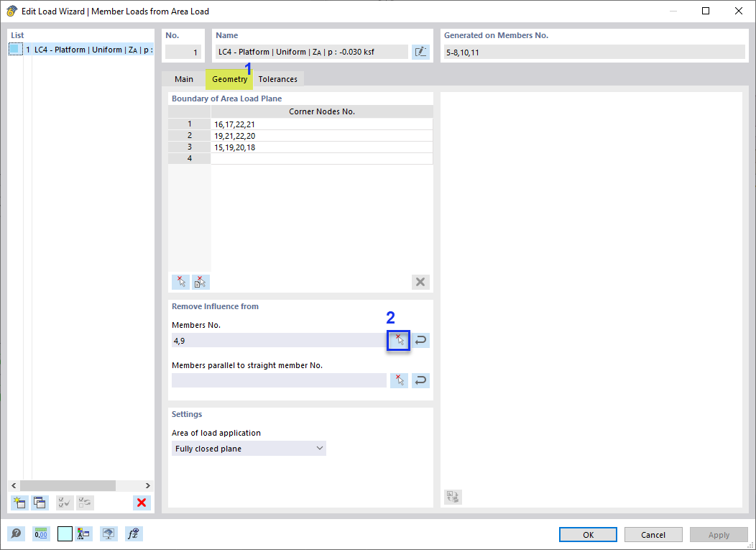This screenshot has width=756, height=550.
Task: Select members to remove influence graphically
Action: coord(398,339)
